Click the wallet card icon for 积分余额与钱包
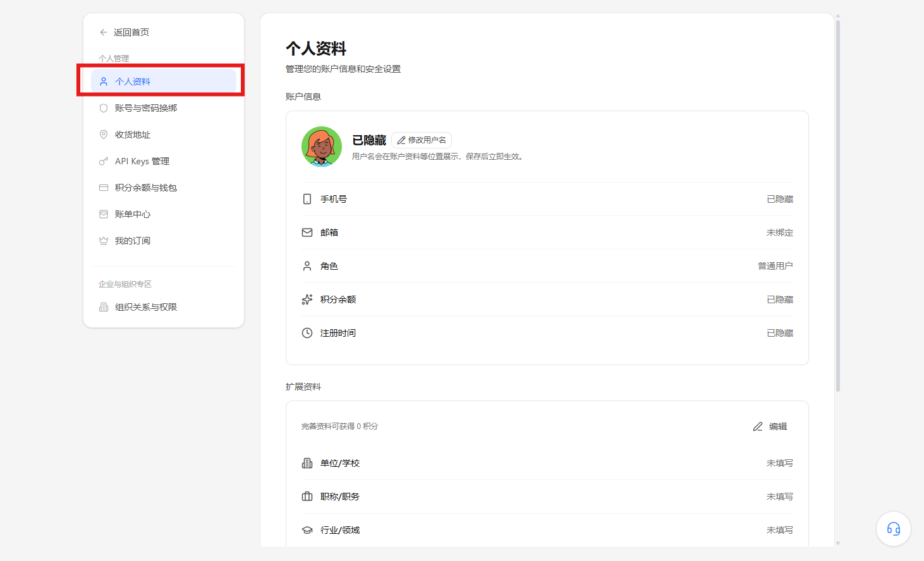The image size is (924, 561). 104,188
